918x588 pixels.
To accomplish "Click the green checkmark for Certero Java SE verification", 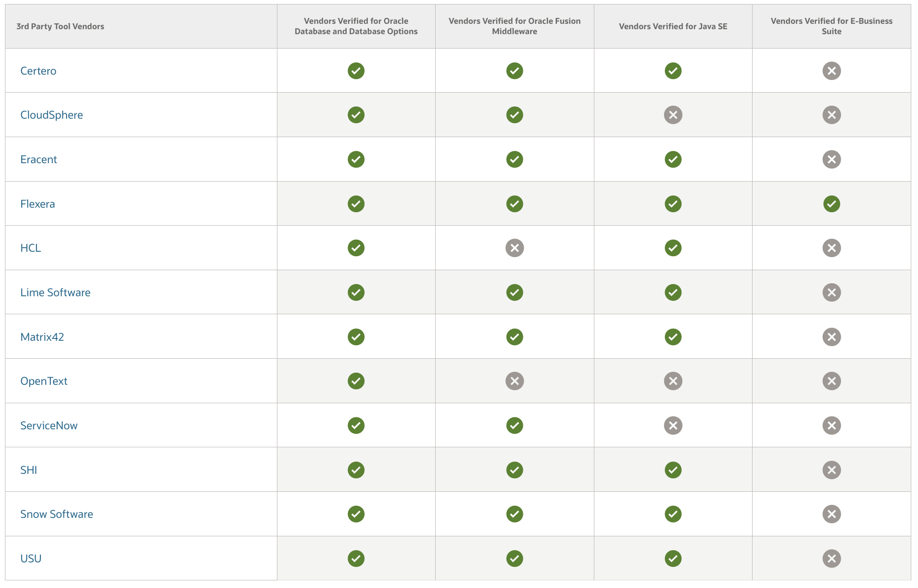I will (673, 71).
